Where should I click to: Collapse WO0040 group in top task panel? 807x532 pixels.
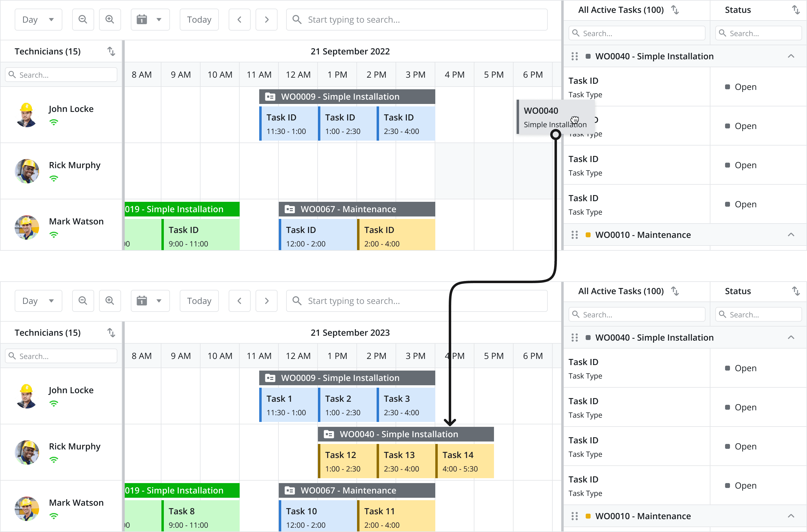[791, 56]
